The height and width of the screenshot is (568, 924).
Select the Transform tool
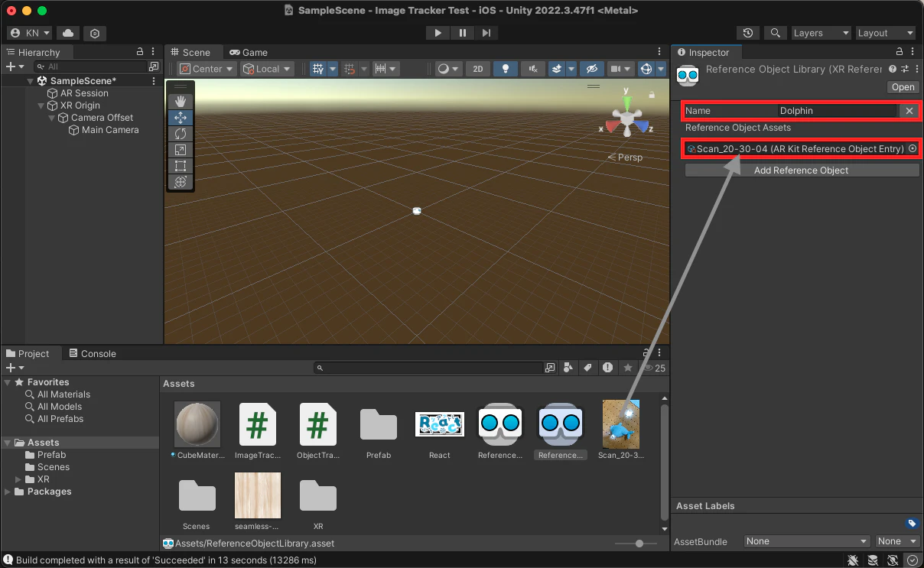pos(181,182)
